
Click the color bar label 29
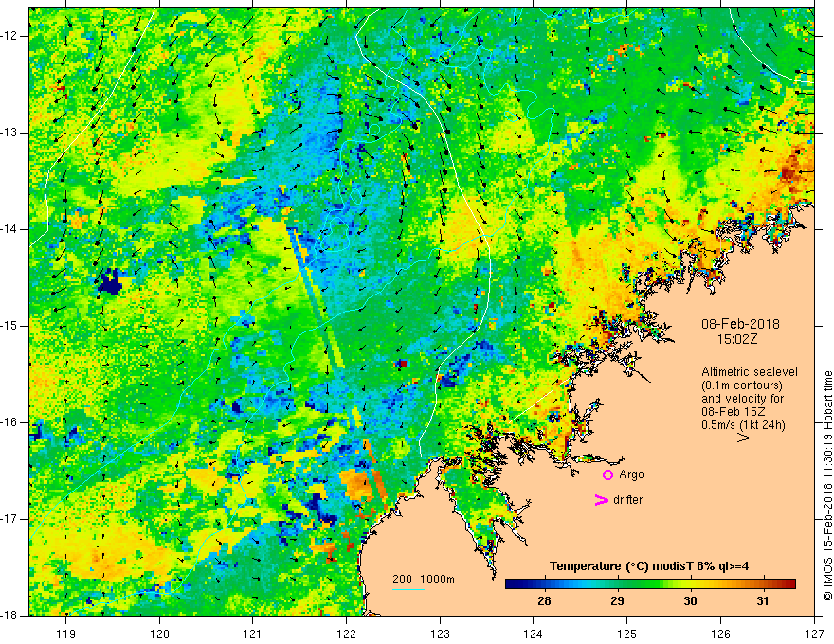[617, 601]
